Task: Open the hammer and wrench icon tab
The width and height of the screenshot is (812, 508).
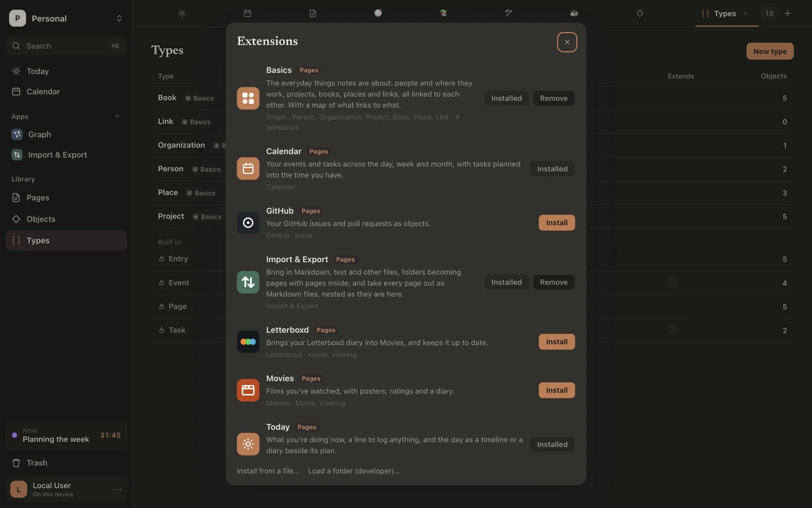Action: coord(509,14)
